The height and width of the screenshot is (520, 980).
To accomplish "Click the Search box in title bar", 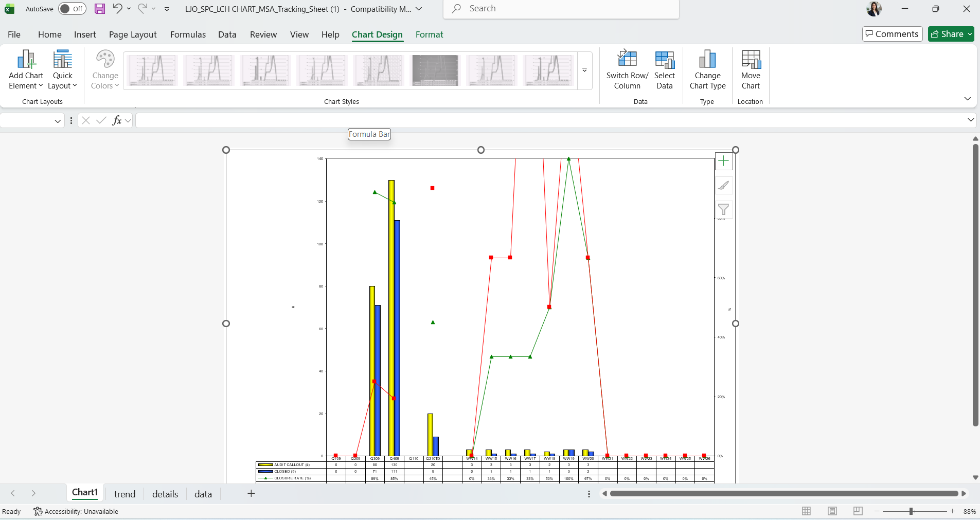I will click(x=561, y=9).
